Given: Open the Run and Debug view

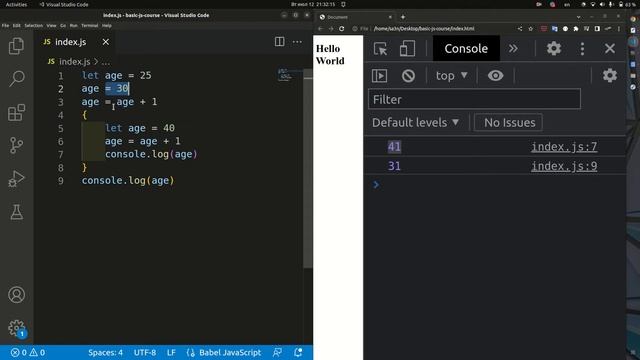Looking at the screenshot, I should (x=16, y=179).
